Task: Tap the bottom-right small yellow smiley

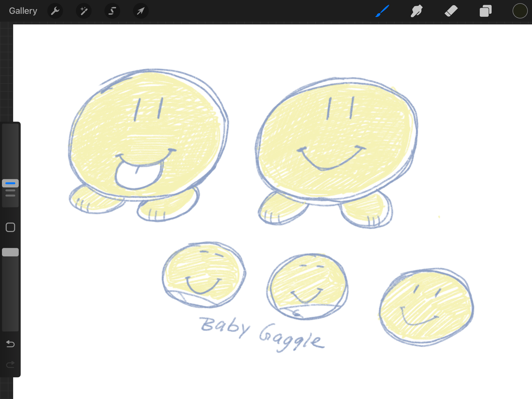Action: pos(426,307)
